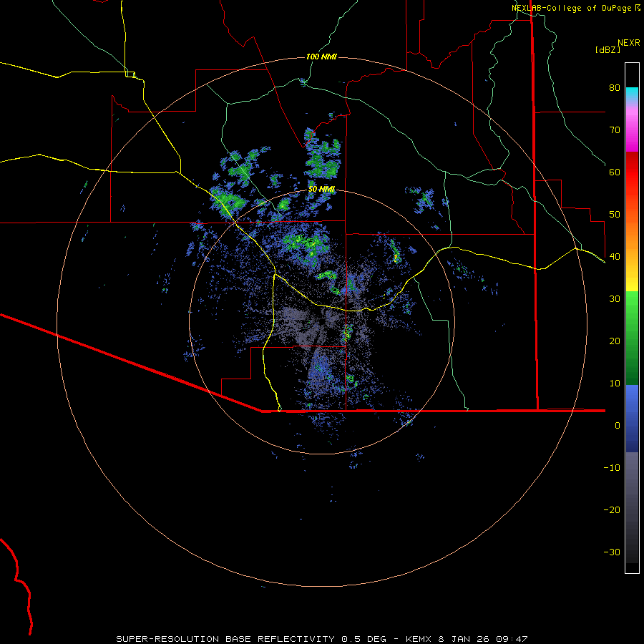Click the [dBZ] units label

click(x=608, y=50)
